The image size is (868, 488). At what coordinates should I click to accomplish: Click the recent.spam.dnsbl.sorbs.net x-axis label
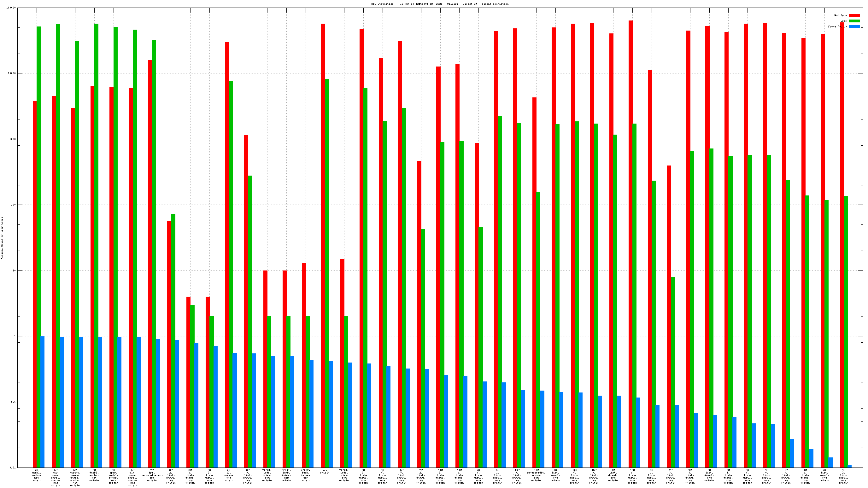(x=75, y=478)
